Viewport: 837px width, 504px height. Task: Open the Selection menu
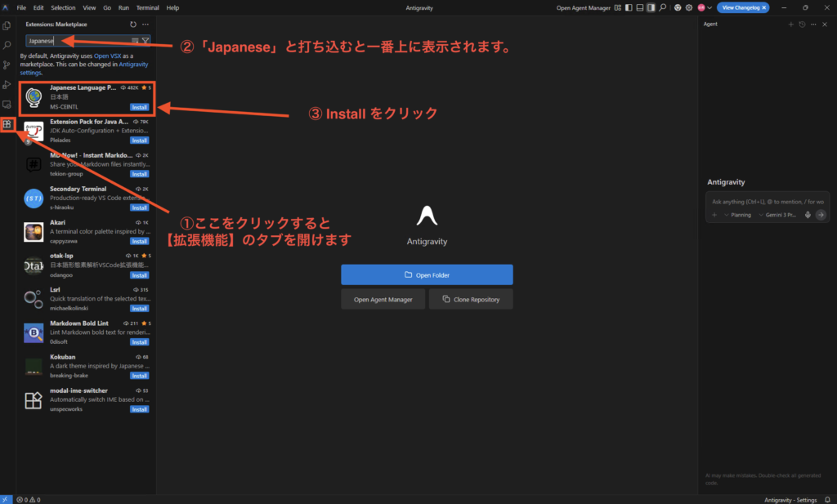pyautogui.click(x=63, y=7)
